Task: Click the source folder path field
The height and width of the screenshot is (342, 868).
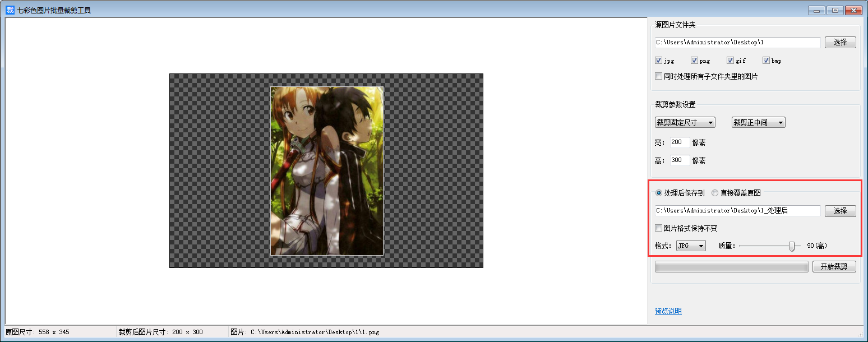Action: 737,42
